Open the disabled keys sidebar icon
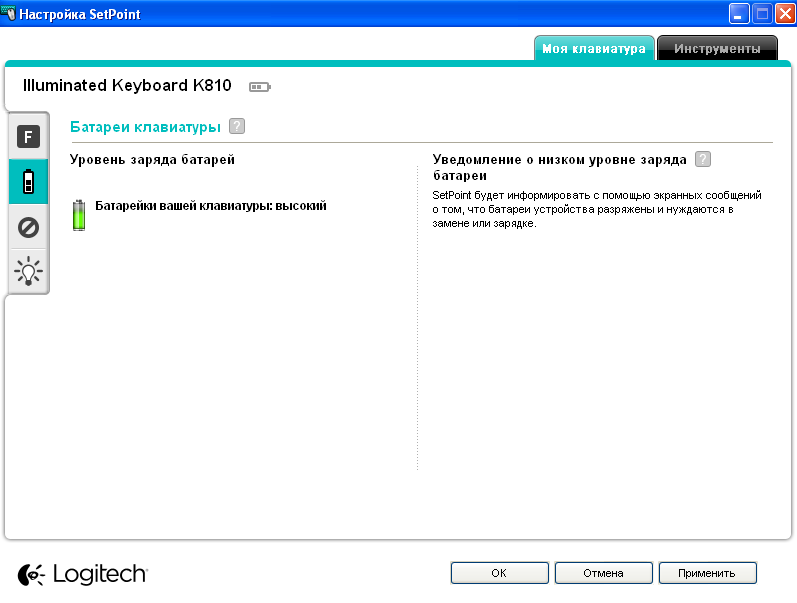 click(28, 227)
